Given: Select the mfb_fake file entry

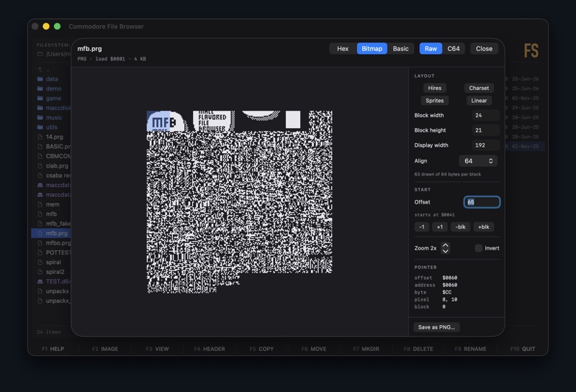Looking at the screenshot, I should point(51,224).
